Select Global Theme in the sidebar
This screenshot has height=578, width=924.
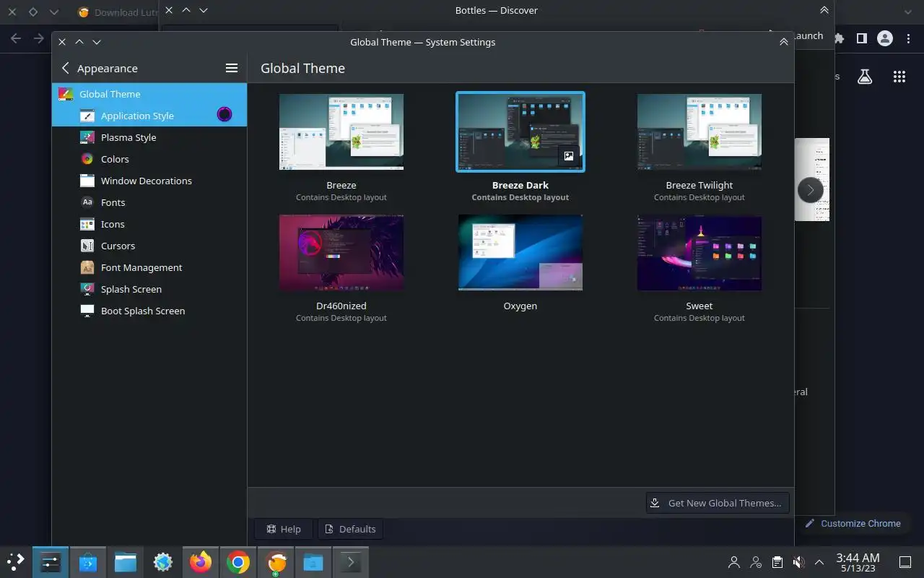pos(149,94)
